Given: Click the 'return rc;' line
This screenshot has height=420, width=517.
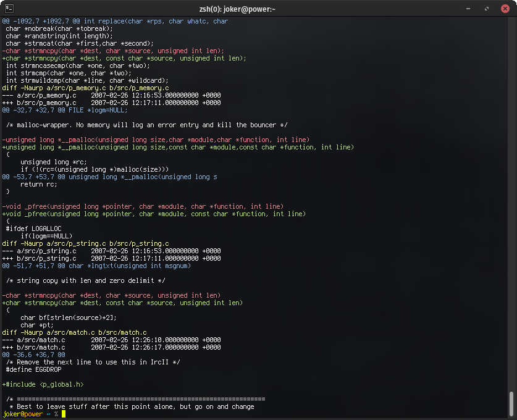Looking at the screenshot, I should (39, 184).
